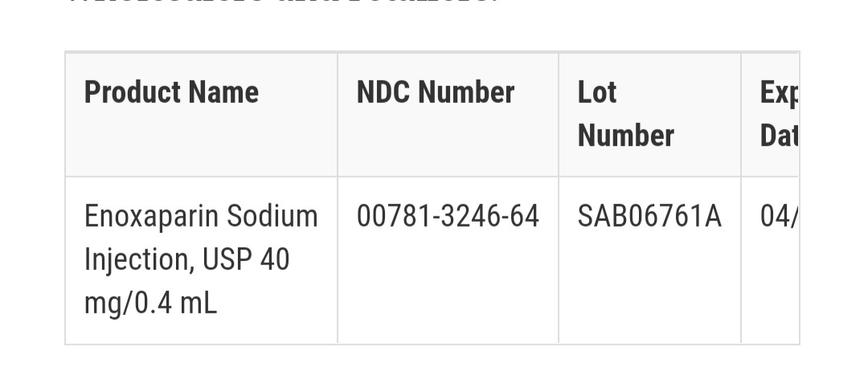Click the truncated Dat text in the last header
Screen dimensions: 868x380
[x=779, y=136]
